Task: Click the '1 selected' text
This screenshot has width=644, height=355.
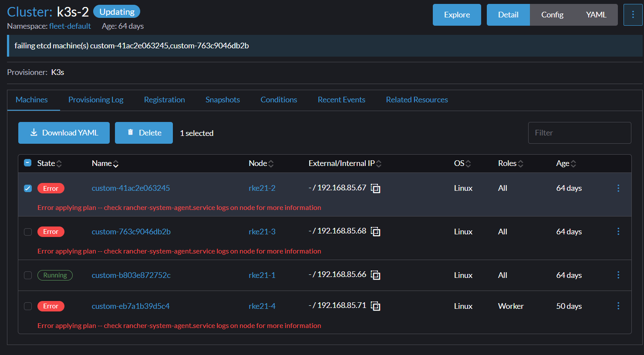Action: (x=196, y=133)
